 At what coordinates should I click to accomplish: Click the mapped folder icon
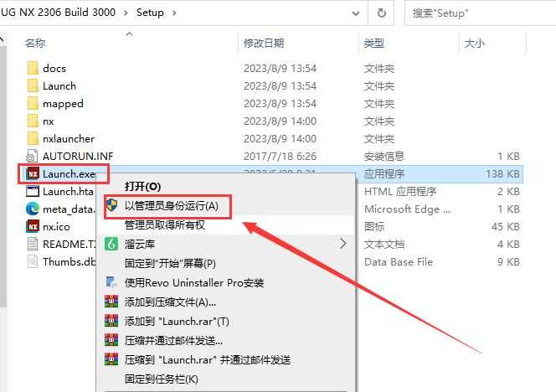point(33,103)
